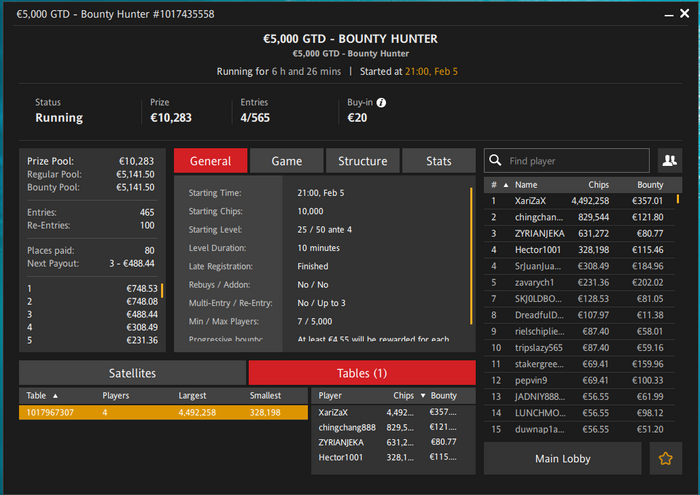
Task: Select player XariZaX in ranking list
Action: click(579, 201)
